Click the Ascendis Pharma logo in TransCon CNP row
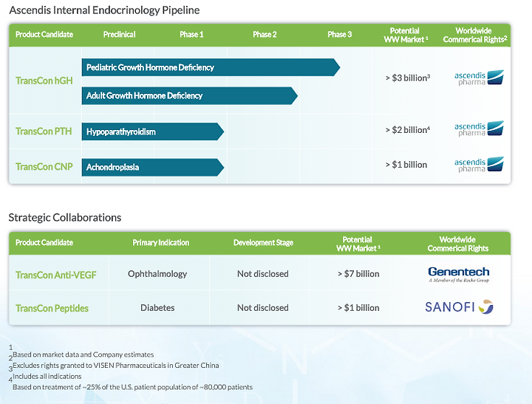Image resolution: width=532 pixels, height=404 pixels. click(479, 165)
